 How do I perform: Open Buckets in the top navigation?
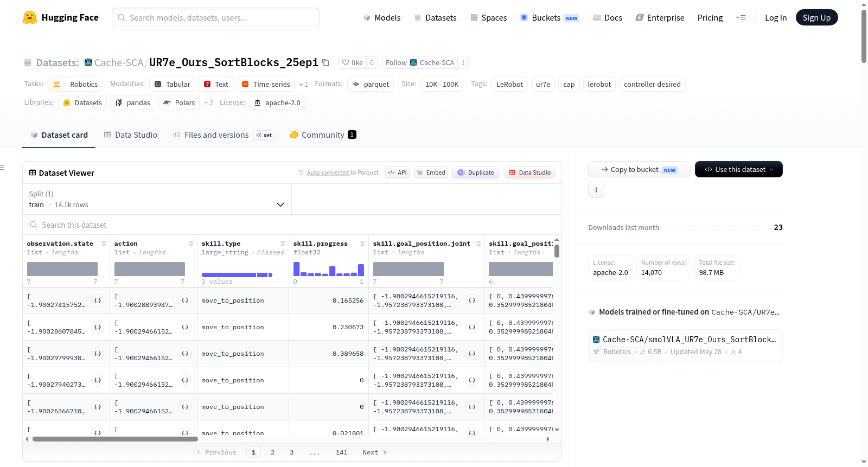pos(550,17)
